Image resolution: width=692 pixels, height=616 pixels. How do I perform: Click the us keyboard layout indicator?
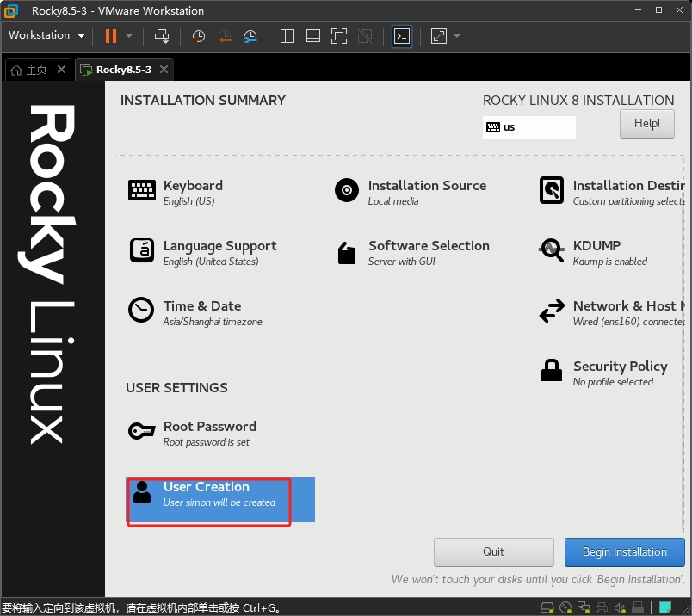point(528,127)
